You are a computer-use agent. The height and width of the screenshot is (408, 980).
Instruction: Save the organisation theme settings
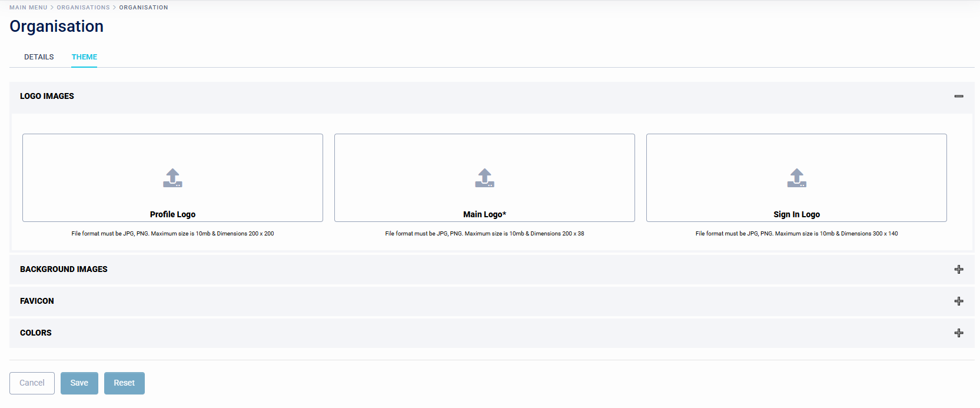point(79,383)
